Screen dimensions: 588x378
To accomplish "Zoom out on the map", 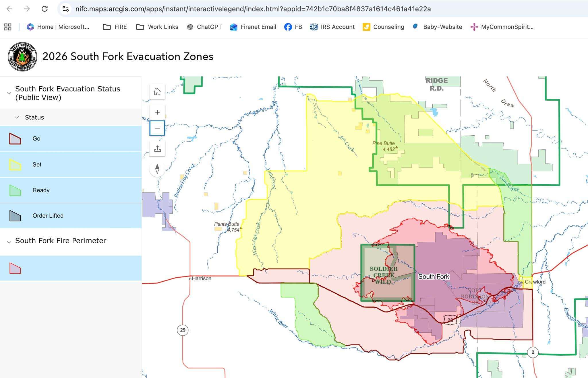I will pos(157,128).
